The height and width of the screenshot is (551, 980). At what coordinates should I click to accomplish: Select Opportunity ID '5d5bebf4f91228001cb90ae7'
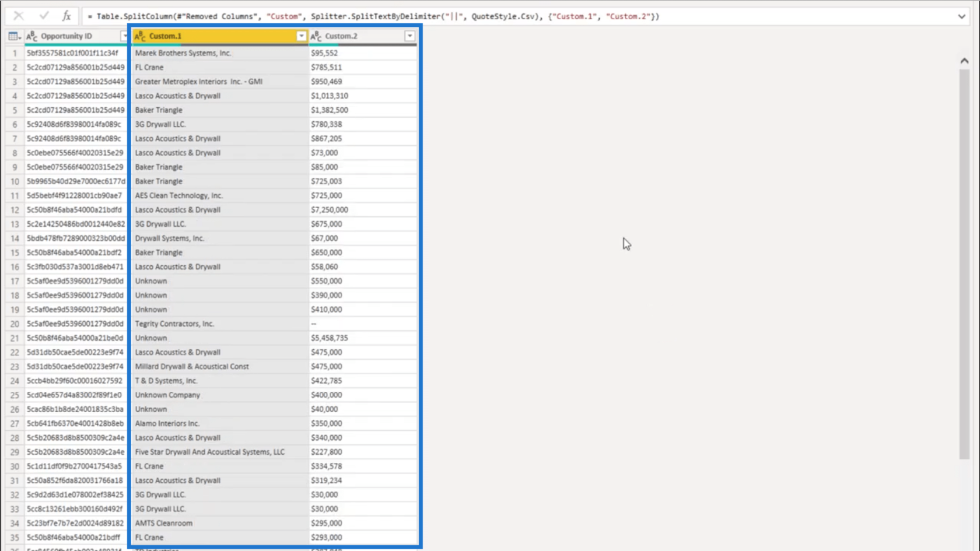75,195
